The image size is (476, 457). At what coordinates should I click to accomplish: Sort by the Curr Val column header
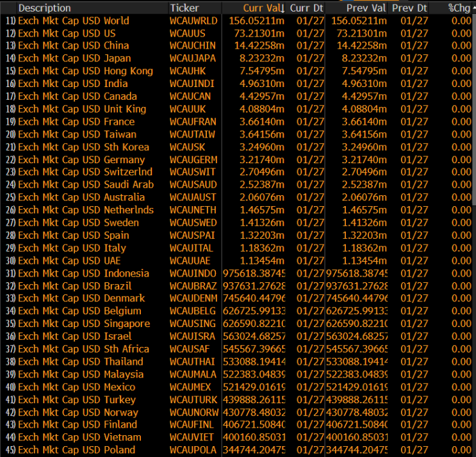pyautogui.click(x=263, y=8)
